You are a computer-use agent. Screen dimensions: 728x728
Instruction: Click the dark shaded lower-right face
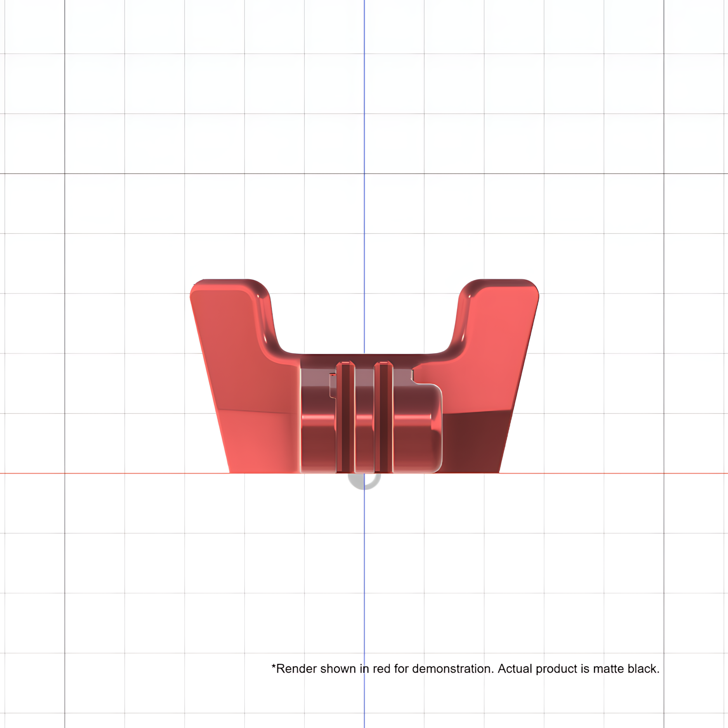pos(475,442)
